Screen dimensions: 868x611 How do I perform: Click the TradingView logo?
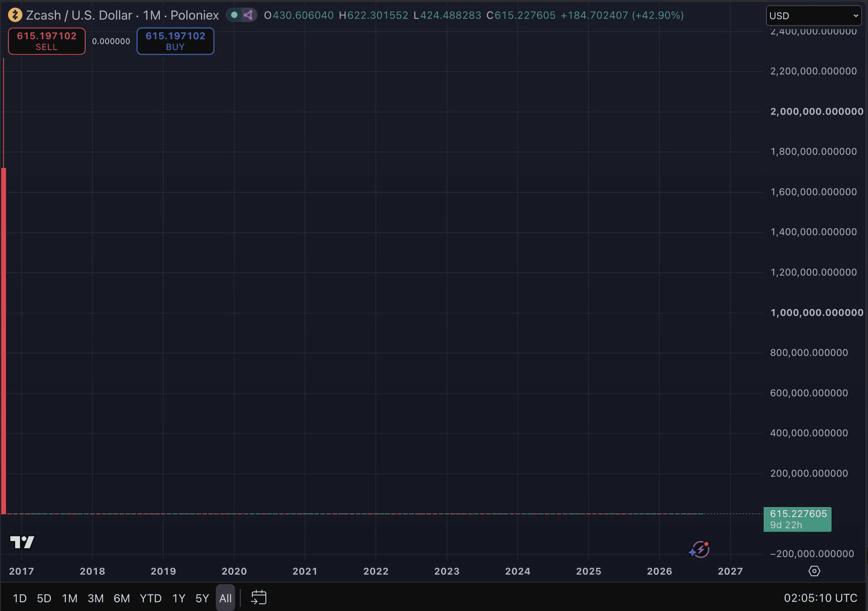(22, 542)
